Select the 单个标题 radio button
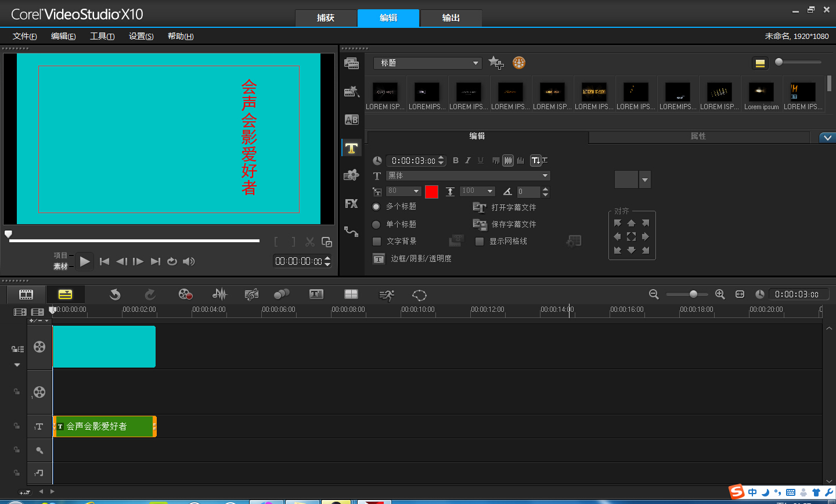Image resolution: width=836 pixels, height=504 pixels. pyautogui.click(x=376, y=224)
